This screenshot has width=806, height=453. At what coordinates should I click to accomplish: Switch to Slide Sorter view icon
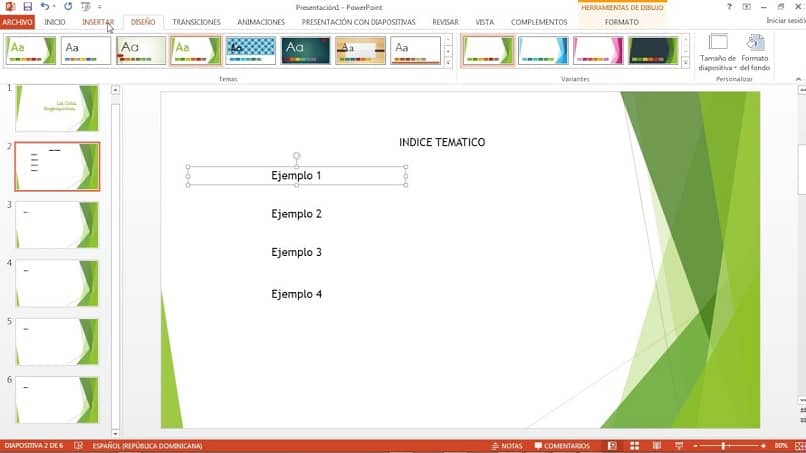click(635, 446)
